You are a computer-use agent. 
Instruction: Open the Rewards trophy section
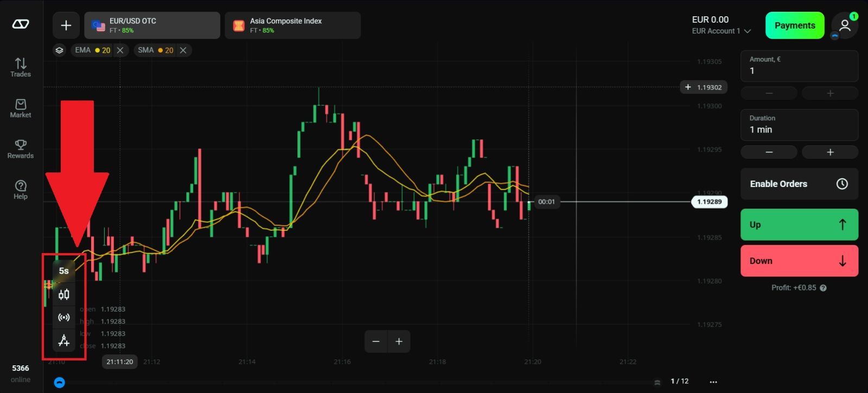pos(21,149)
